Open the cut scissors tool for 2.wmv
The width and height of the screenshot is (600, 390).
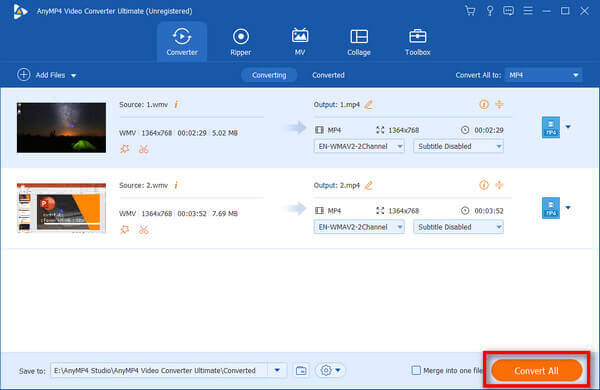tap(143, 230)
